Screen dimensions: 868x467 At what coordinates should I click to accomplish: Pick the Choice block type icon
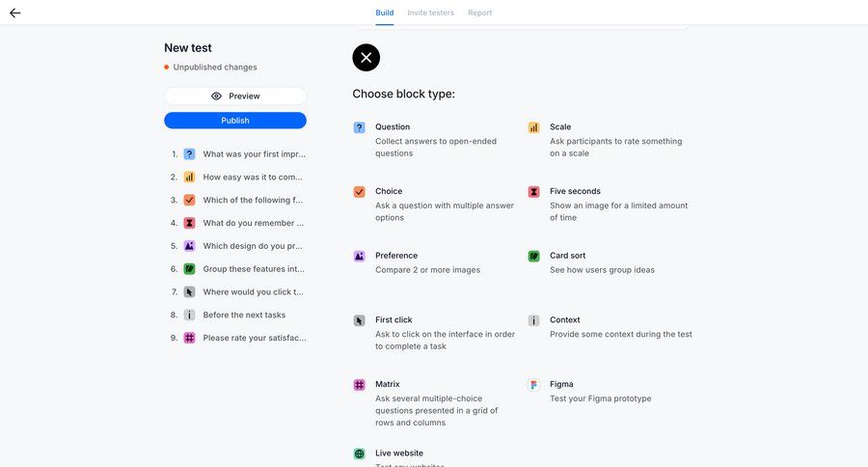pyautogui.click(x=359, y=192)
